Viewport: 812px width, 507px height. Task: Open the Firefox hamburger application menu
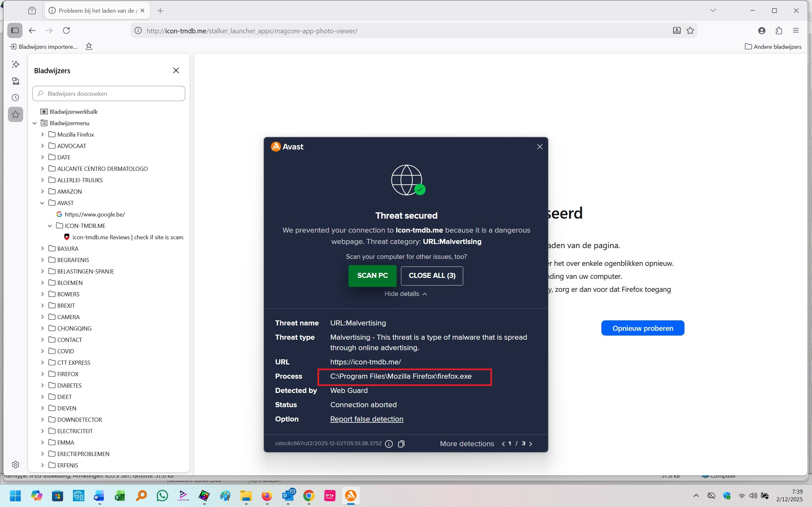pyautogui.click(x=796, y=30)
